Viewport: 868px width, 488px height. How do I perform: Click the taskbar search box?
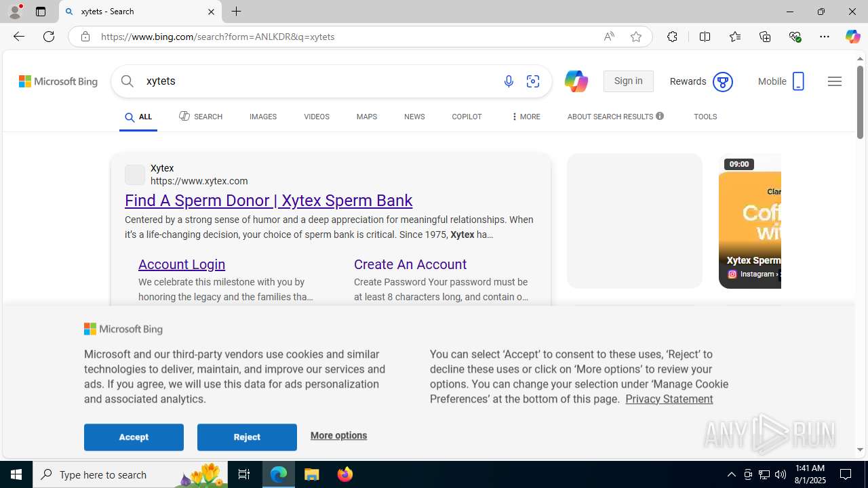(130, 474)
